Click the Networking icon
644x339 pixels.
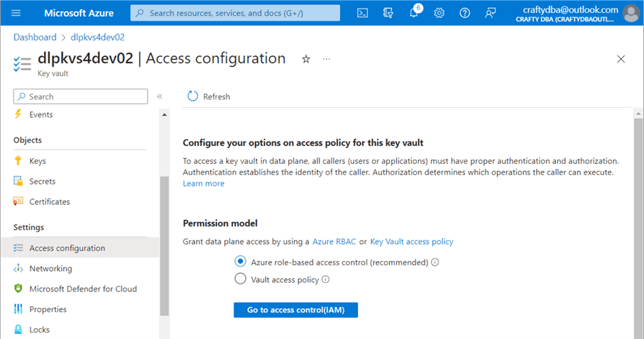18,268
